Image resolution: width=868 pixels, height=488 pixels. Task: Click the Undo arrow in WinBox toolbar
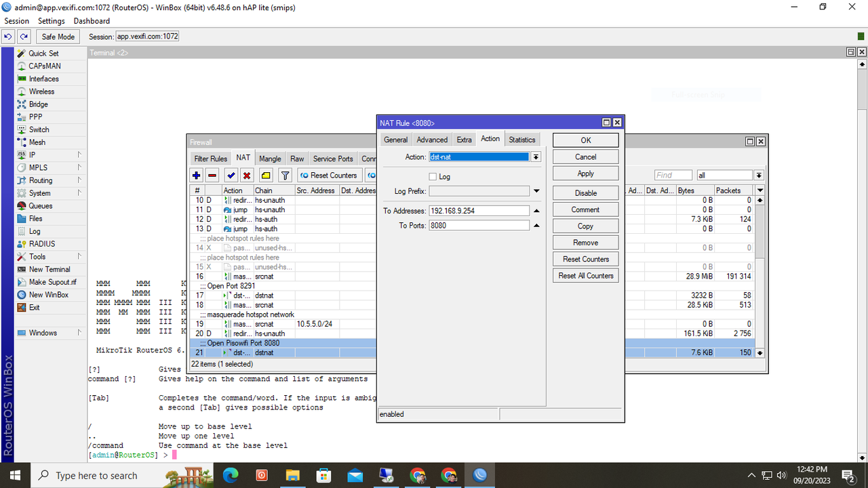tap(9, 37)
